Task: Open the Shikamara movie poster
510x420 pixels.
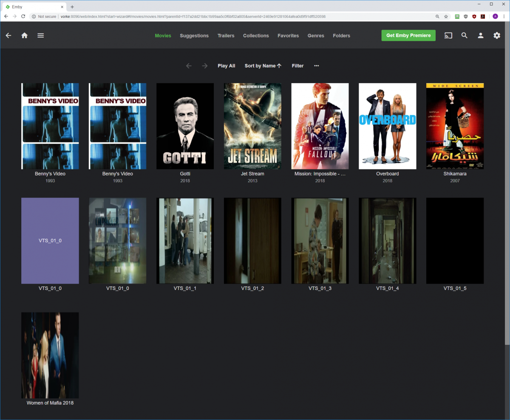Action: (455, 126)
